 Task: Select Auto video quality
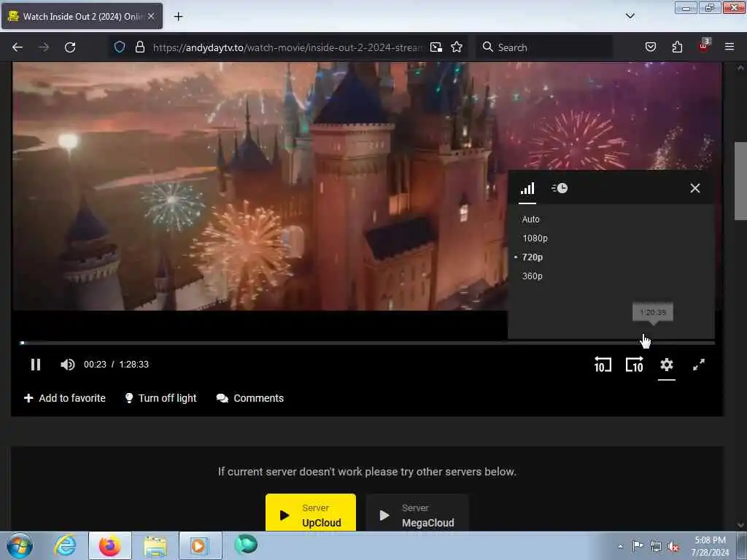531,219
